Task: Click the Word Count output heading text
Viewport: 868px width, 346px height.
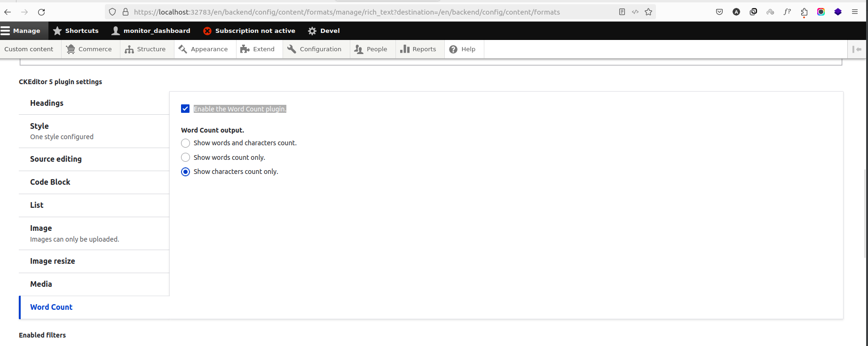Action: click(213, 130)
